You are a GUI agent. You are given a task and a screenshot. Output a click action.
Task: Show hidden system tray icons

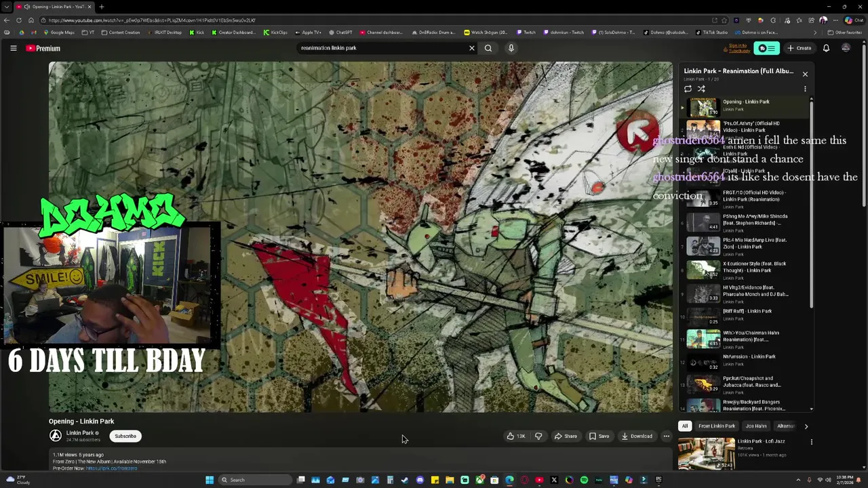(x=798, y=480)
